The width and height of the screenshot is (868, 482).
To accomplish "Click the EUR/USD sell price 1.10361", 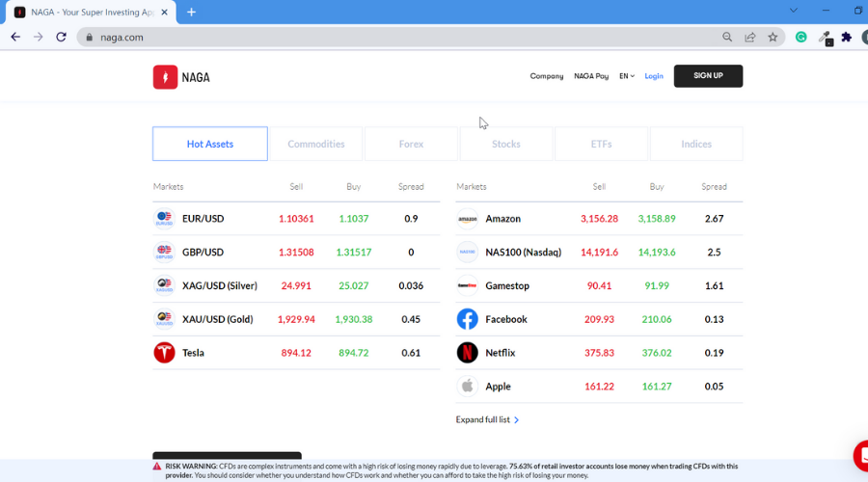I will tap(296, 219).
